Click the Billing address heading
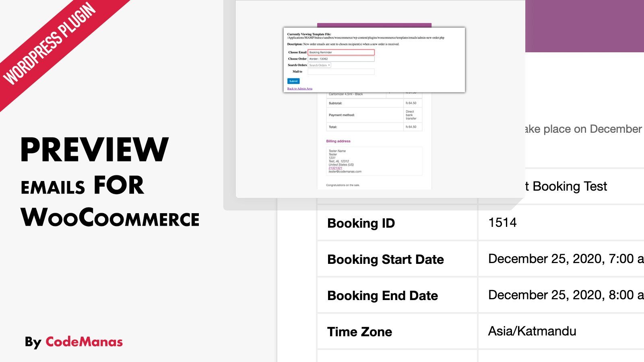This screenshot has height=362, width=644. pyautogui.click(x=338, y=141)
